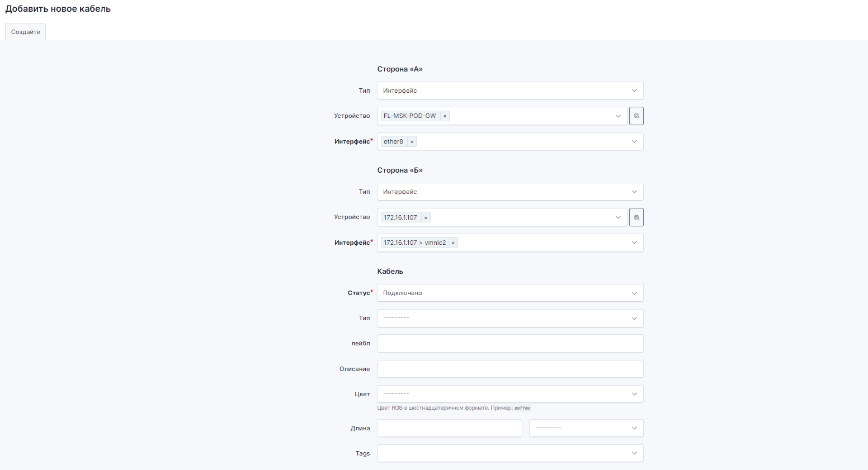Click the device search icon for Side Б
The width and height of the screenshot is (868, 470).
coord(636,217)
